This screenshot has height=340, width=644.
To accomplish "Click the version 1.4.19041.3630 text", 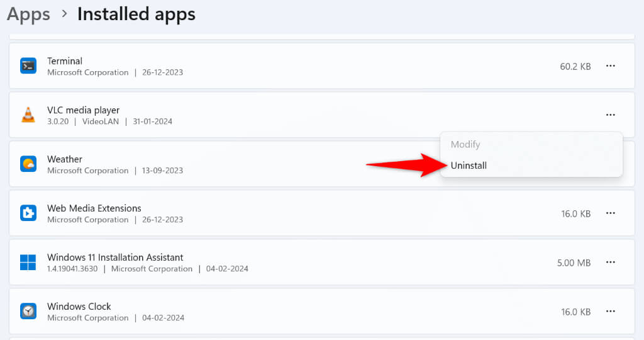I will point(73,269).
